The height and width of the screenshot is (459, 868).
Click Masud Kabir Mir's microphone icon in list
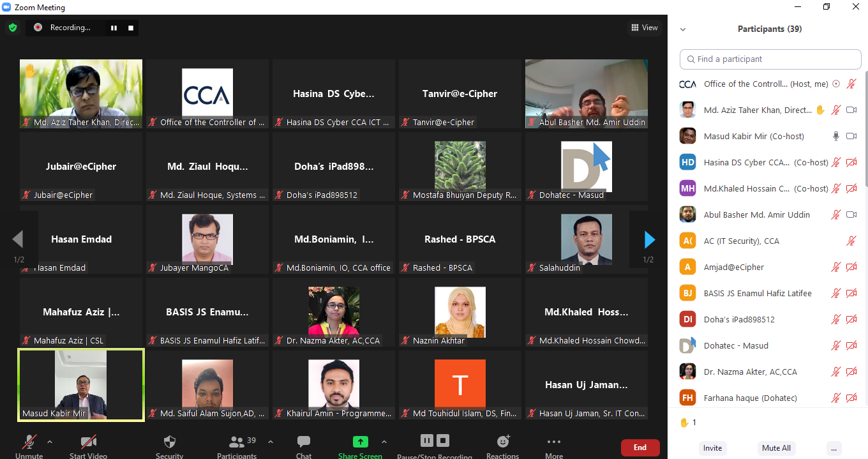pyautogui.click(x=835, y=136)
